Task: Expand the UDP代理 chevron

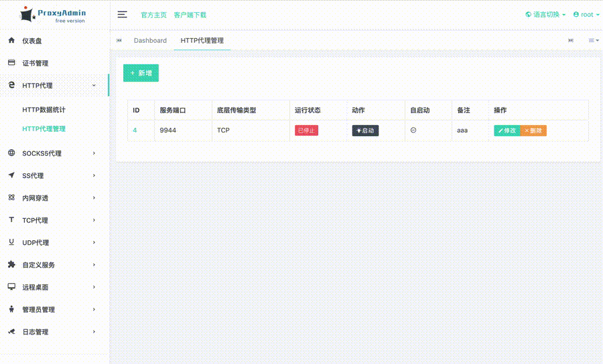Action: tap(94, 242)
